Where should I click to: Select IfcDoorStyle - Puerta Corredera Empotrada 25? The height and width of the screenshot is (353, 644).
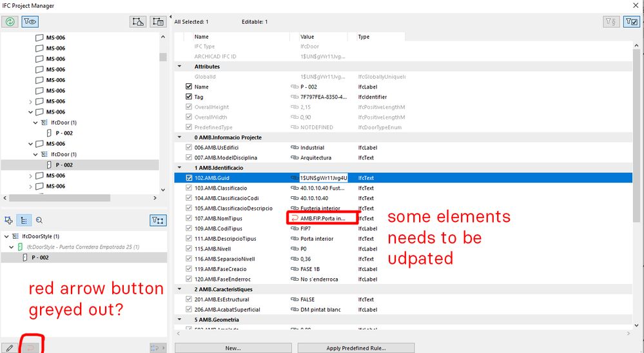[x=83, y=247]
